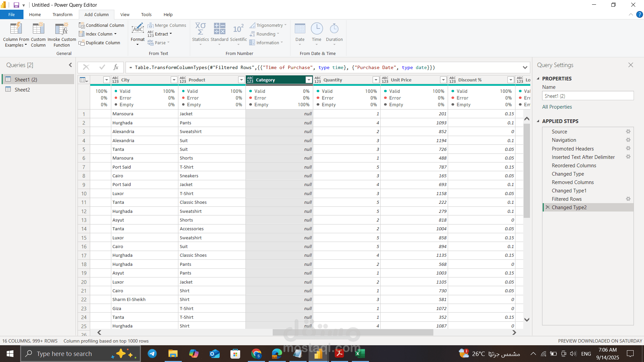Switch to the Transform tab
Viewport: 644px width, 362px height.
(x=62, y=15)
